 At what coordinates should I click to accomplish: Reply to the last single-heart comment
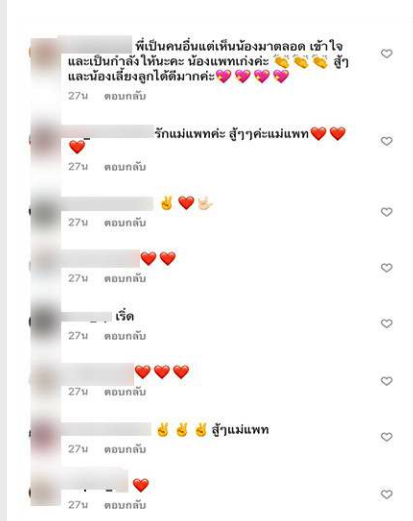point(125,505)
